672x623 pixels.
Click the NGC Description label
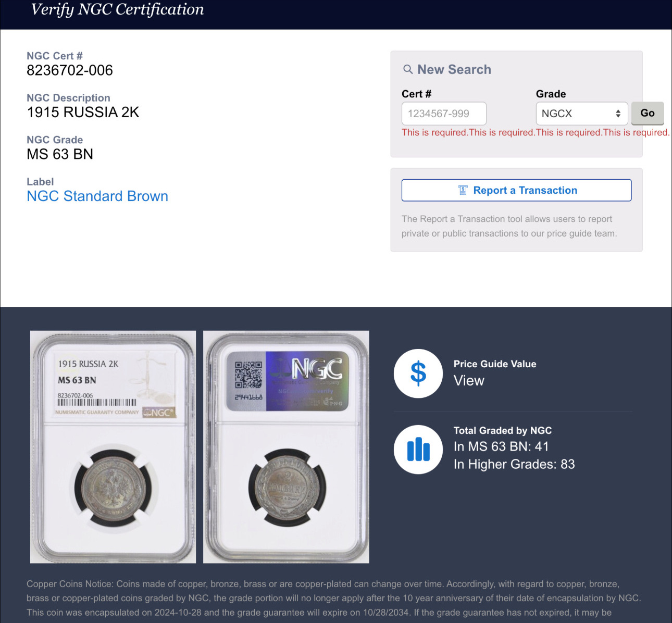(68, 98)
